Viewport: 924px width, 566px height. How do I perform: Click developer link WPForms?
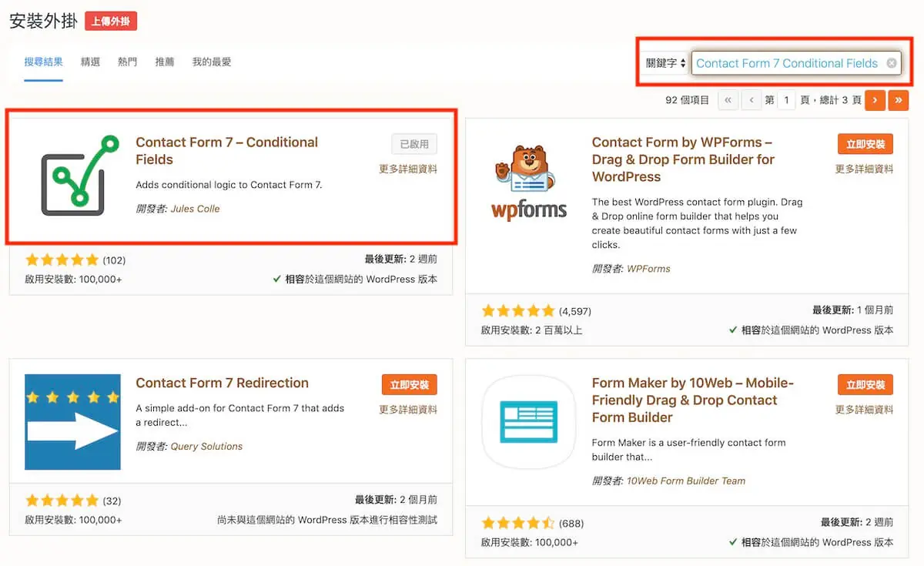click(x=648, y=269)
